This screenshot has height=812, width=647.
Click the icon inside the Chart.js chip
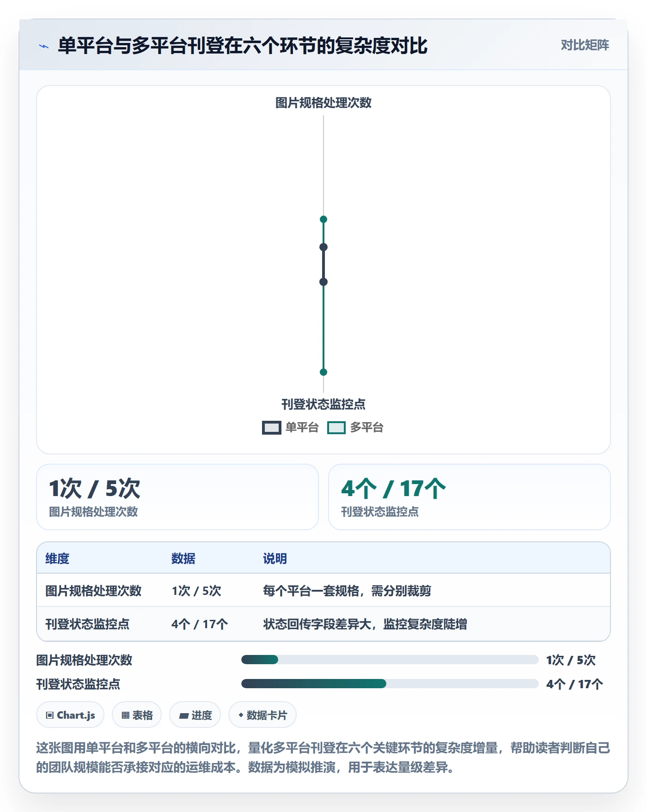click(x=50, y=715)
